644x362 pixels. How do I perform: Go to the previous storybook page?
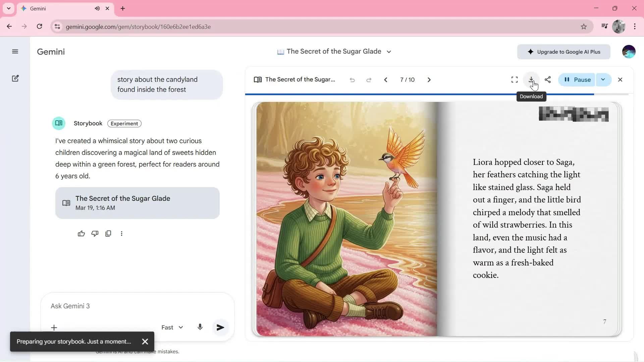pyautogui.click(x=386, y=80)
